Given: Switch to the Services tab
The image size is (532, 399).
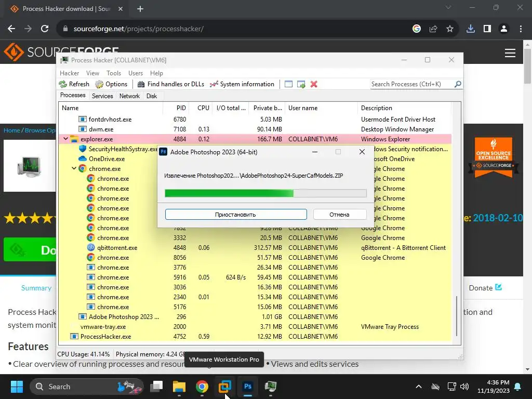Looking at the screenshot, I should click(102, 96).
